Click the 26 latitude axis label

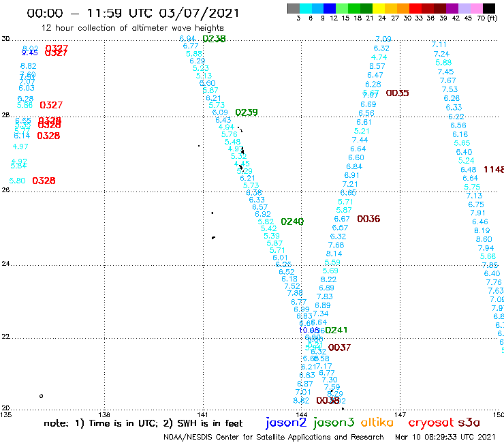[5, 190]
